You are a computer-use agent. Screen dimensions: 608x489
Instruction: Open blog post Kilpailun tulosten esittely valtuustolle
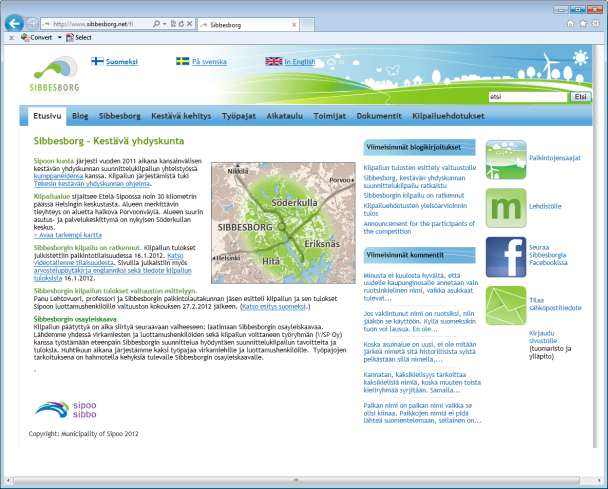click(420, 168)
